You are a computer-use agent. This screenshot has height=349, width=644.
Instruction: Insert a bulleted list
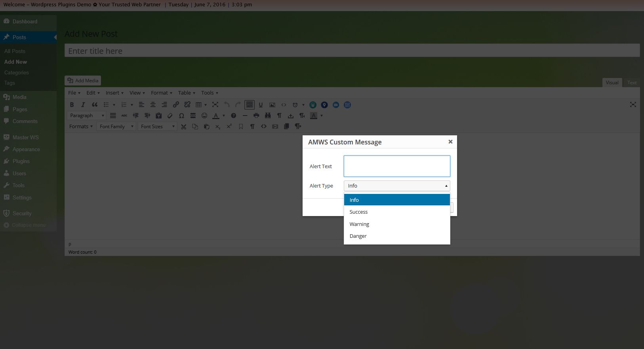(106, 105)
